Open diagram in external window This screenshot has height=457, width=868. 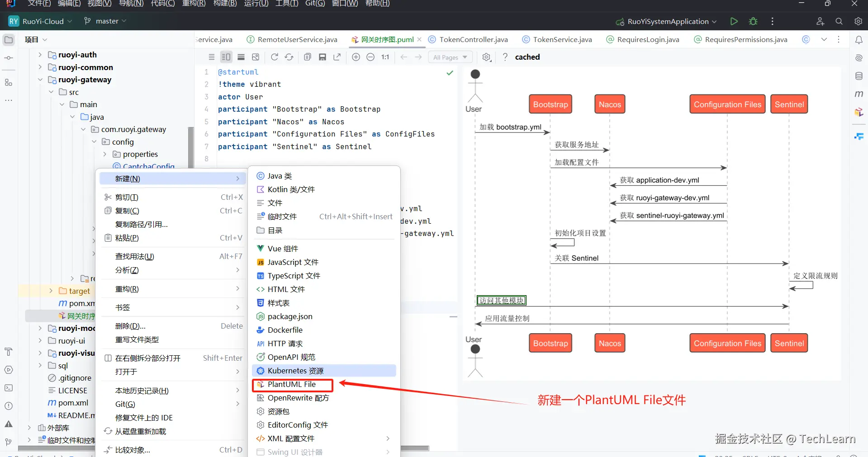(x=337, y=57)
